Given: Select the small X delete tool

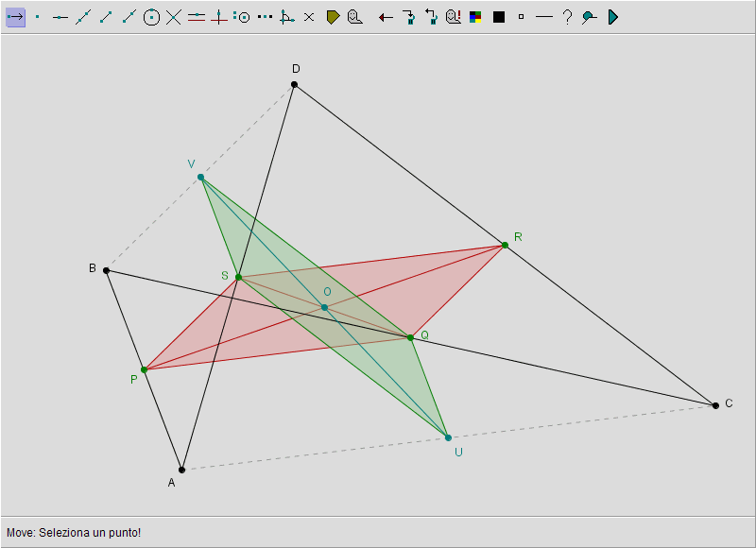Looking at the screenshot, I should point(309,17).
